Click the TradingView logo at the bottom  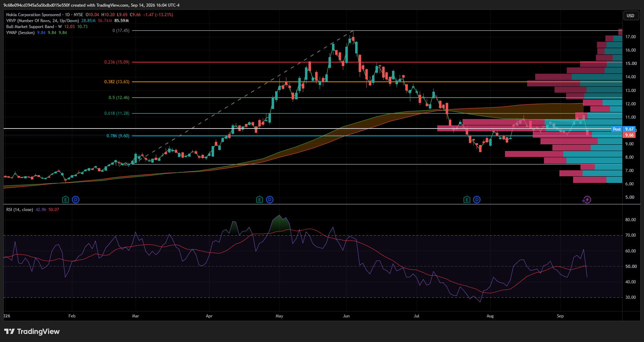(32, 331)
